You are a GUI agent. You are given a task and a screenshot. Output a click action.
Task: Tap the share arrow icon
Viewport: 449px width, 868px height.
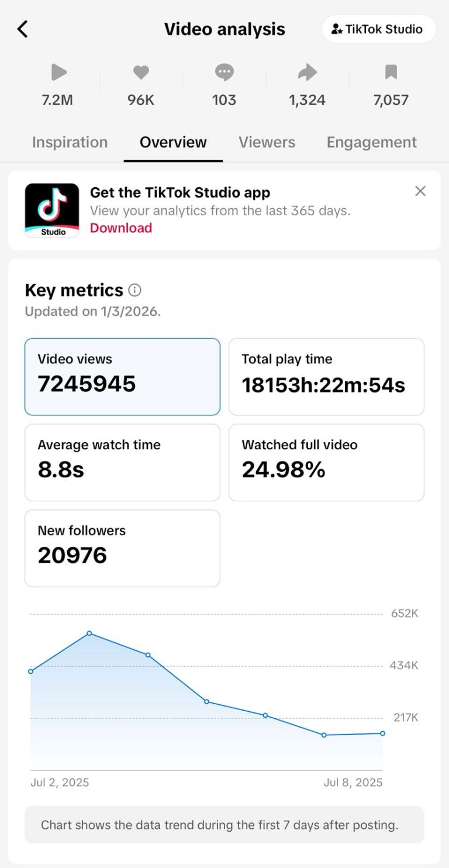308,73
